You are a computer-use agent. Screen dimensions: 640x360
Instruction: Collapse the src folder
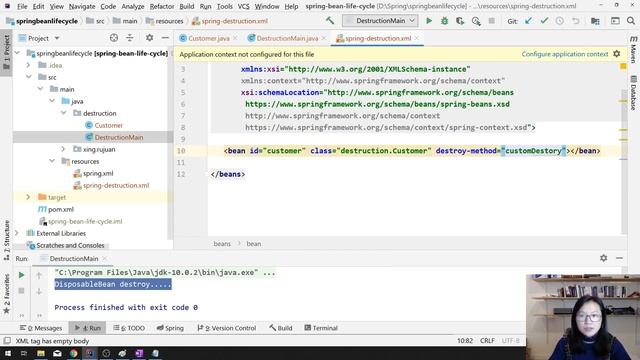click(x=28, y=77)
